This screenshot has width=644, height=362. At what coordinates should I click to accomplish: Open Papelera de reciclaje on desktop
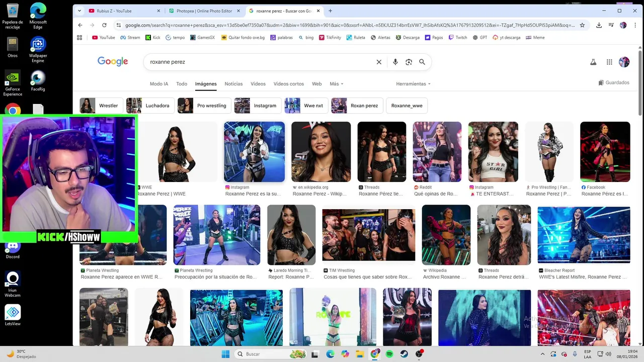tap(13, 16)
